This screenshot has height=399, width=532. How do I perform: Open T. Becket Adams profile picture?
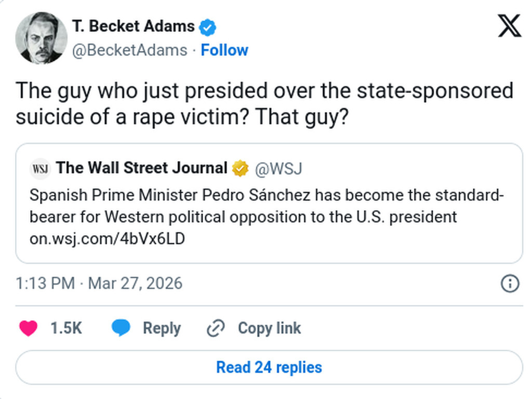[41, 38]
